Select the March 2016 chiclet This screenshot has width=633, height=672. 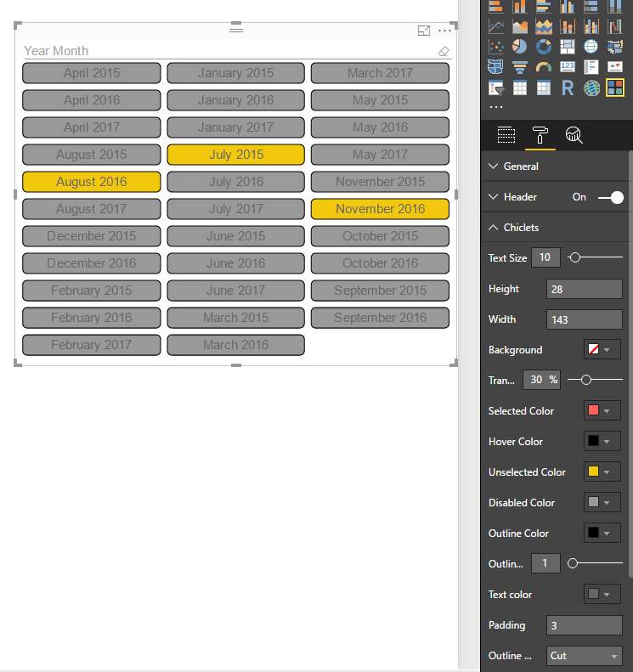236,345
